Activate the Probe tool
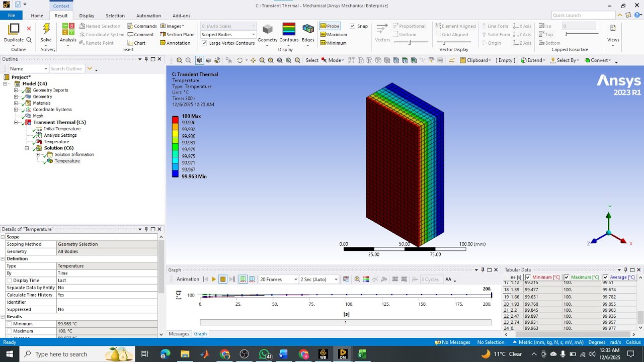The height and width of the screenshot is (362, 644). click(330, 26)
